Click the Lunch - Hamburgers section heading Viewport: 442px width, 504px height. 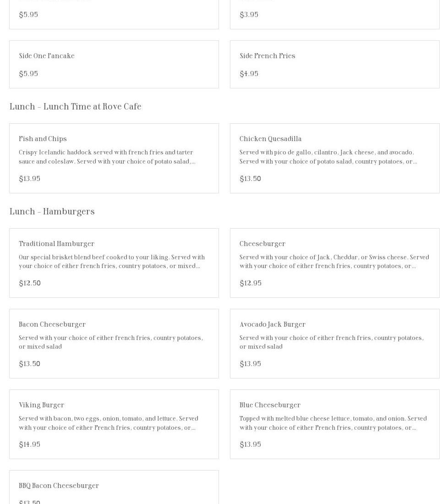(52, 212)
